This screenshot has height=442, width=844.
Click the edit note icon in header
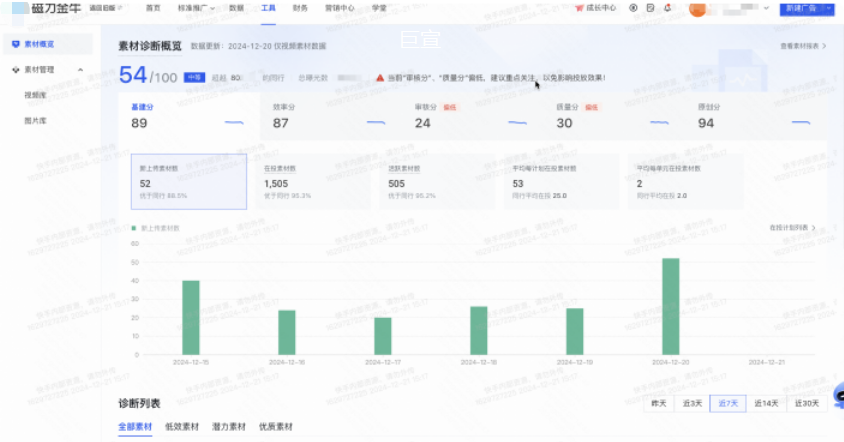click(650, 8)
